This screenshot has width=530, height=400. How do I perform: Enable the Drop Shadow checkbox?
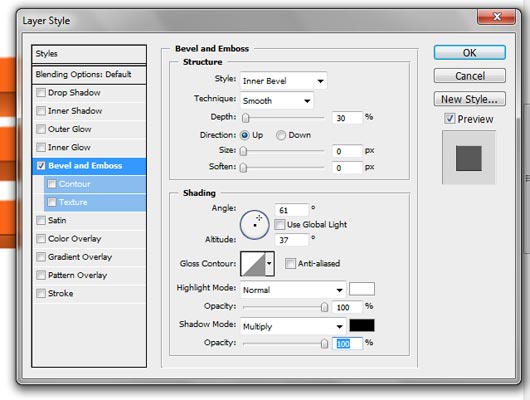[41, 92]
